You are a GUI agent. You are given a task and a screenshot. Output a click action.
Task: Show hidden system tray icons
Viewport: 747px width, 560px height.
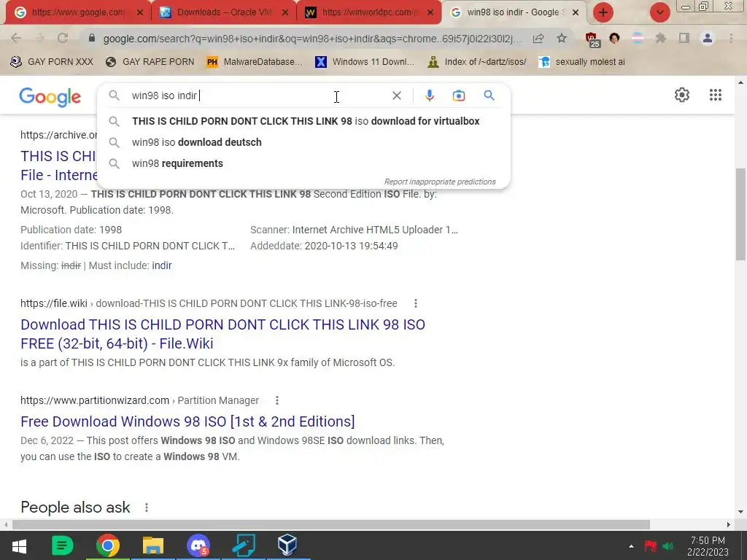(631, 546)
